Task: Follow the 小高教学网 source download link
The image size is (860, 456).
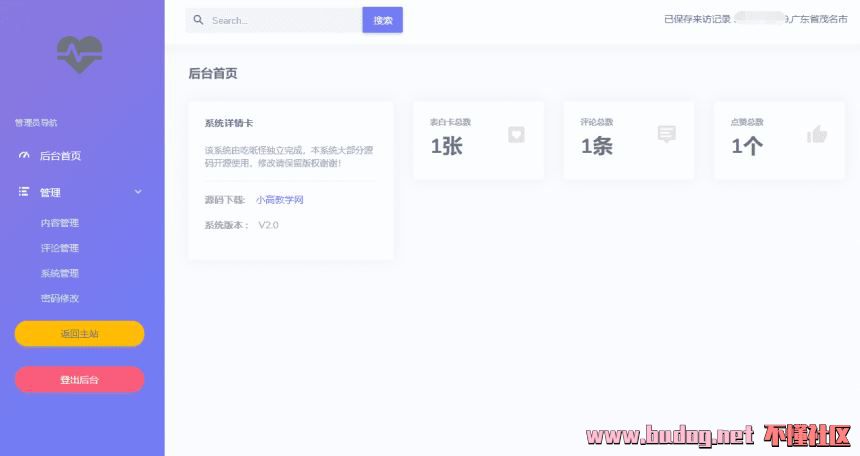Action: coord(279,200)
